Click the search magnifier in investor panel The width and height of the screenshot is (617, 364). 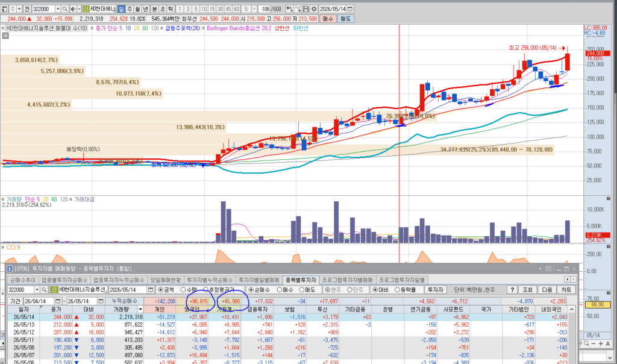coord(45,290)
